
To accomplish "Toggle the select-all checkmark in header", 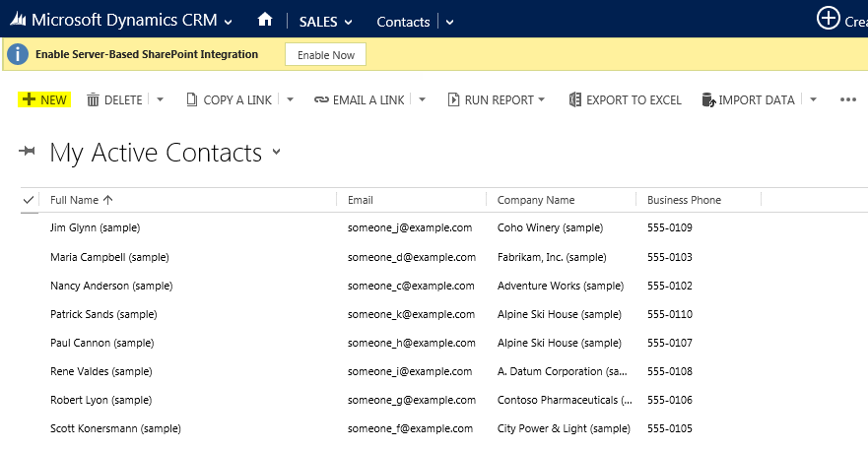I will [x=29, y=200].
